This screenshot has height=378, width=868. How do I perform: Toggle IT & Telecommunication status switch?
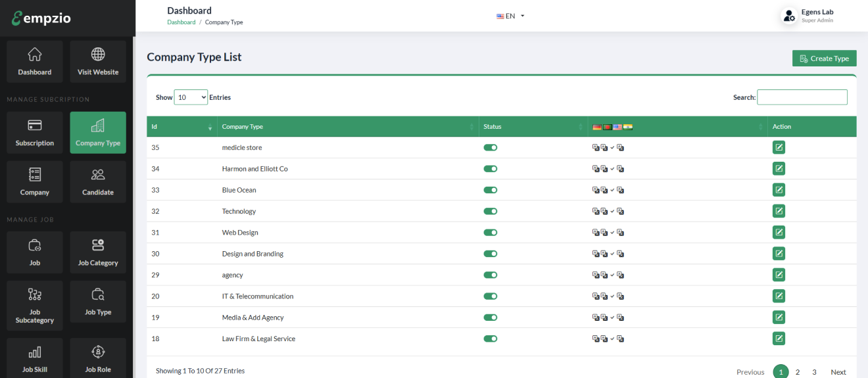coord(490,296)
